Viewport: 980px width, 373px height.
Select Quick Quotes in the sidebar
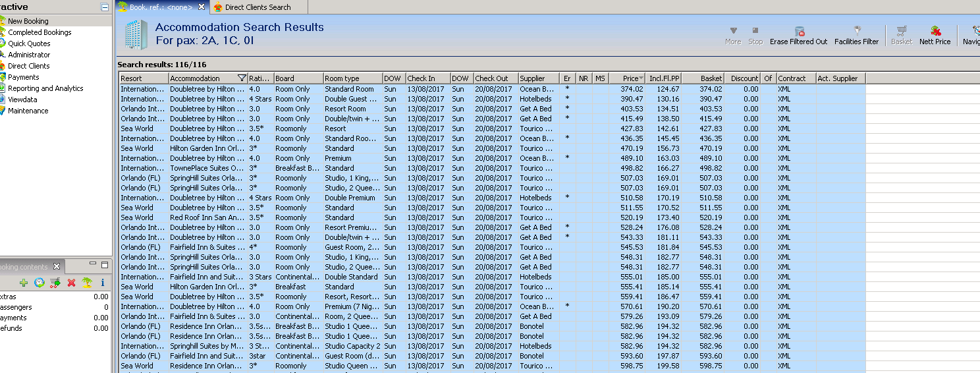click(29, 43)
